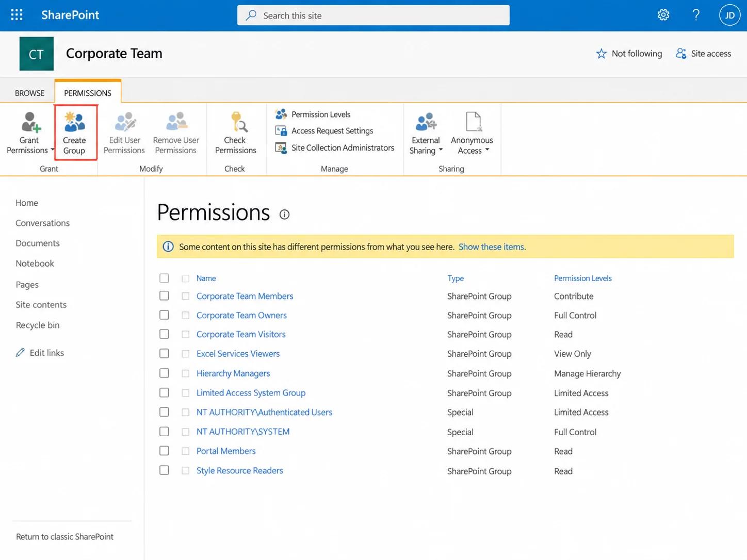Open Recycle bin in the left navigation

point(38,325)
